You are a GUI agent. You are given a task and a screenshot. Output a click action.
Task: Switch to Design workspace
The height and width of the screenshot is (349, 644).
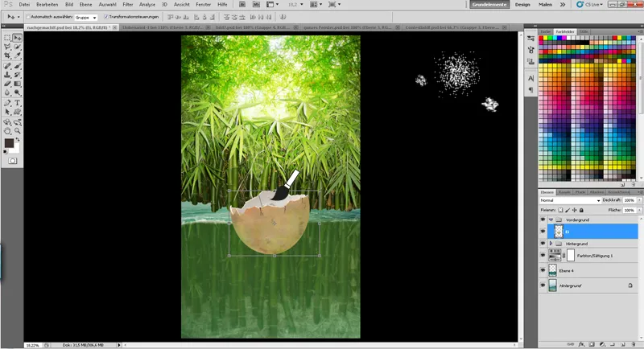coord(522,5)
